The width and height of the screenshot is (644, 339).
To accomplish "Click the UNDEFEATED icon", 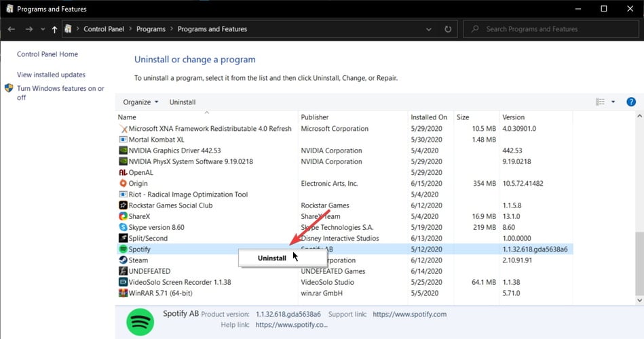I will (x=123, y=271).
